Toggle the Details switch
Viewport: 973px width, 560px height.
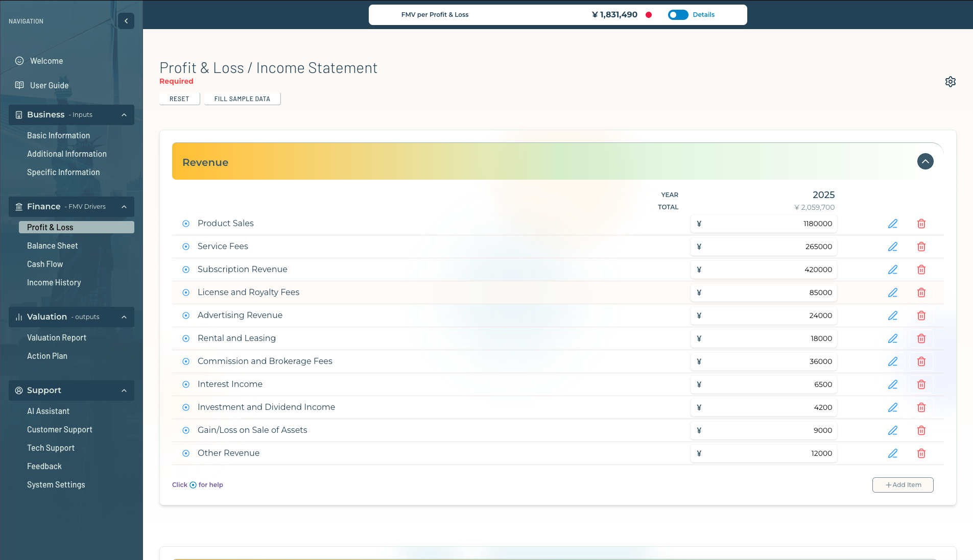click(678, 15)
